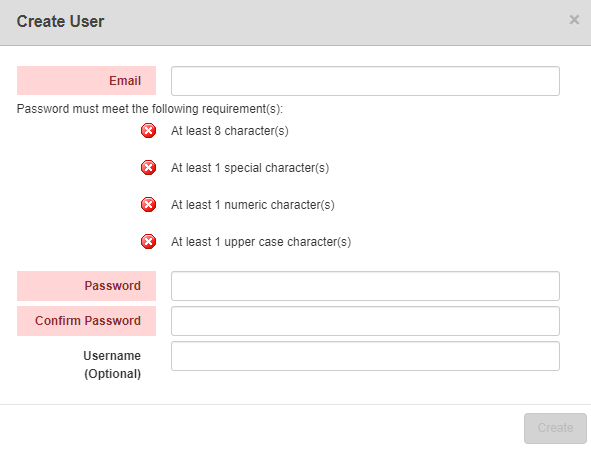Click the 'At least 1 numeric character(s)' text
591x449 pixels.
pyautogui.click(x=253, y=205)
